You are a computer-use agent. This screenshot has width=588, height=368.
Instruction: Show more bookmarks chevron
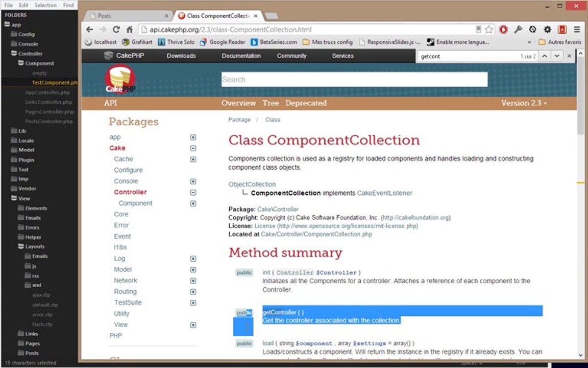click(529, 42)
